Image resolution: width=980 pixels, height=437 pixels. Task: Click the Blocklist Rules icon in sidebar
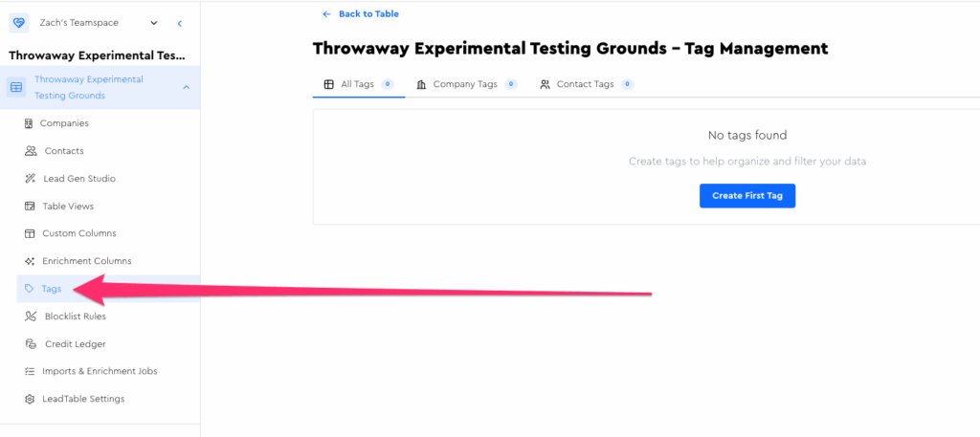(x=31, y=317)
